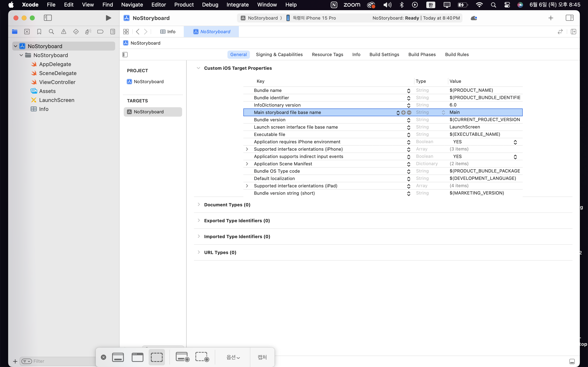Toggle the navigator sidebar visibility
588x367 pixels.
click(x=48, y=18)
